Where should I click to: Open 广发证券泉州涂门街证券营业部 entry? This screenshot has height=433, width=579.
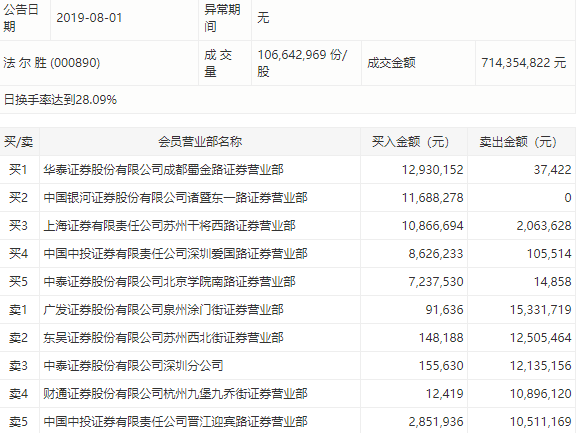[163, 310]
